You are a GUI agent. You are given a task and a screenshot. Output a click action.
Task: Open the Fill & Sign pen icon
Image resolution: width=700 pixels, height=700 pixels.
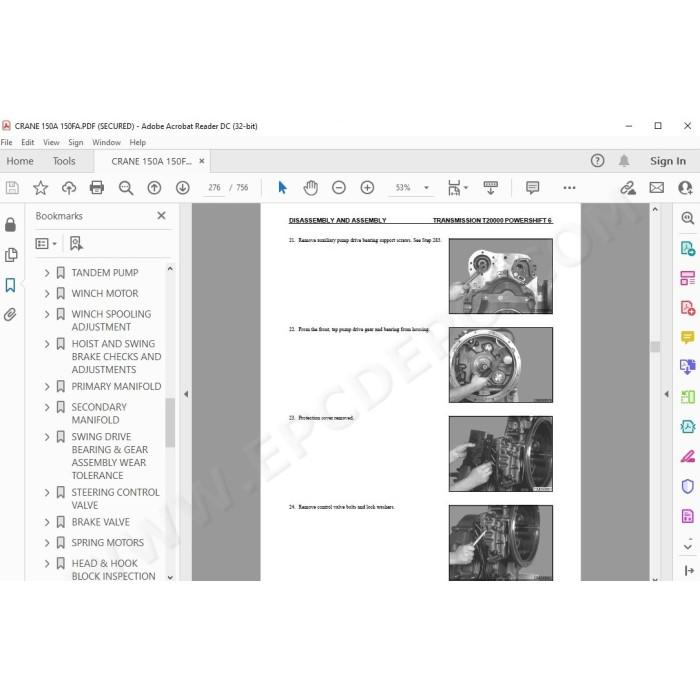pos(688,457)
